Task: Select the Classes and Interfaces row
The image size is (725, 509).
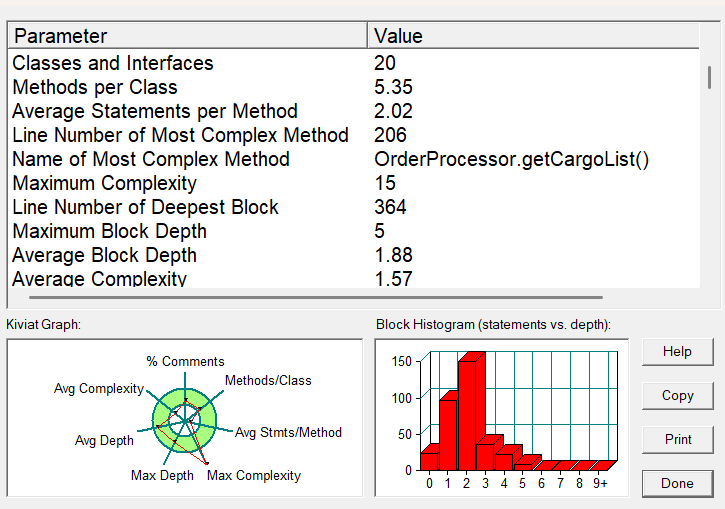Action: point(354,63)
